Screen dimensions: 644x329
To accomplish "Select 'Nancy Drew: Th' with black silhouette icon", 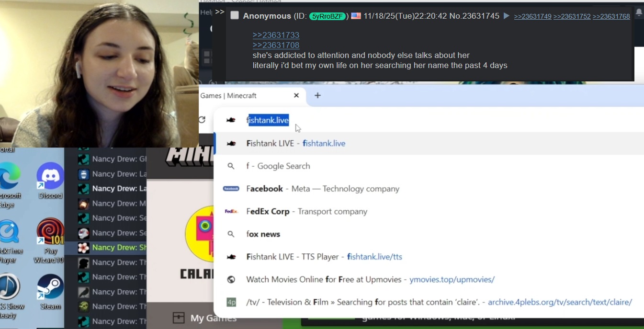I will pos(113,262).
